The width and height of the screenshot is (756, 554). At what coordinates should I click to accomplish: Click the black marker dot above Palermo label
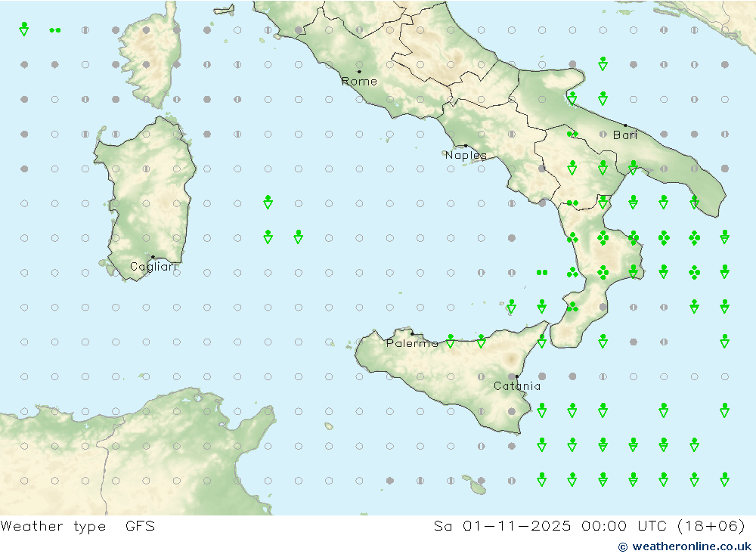(412, 333)
